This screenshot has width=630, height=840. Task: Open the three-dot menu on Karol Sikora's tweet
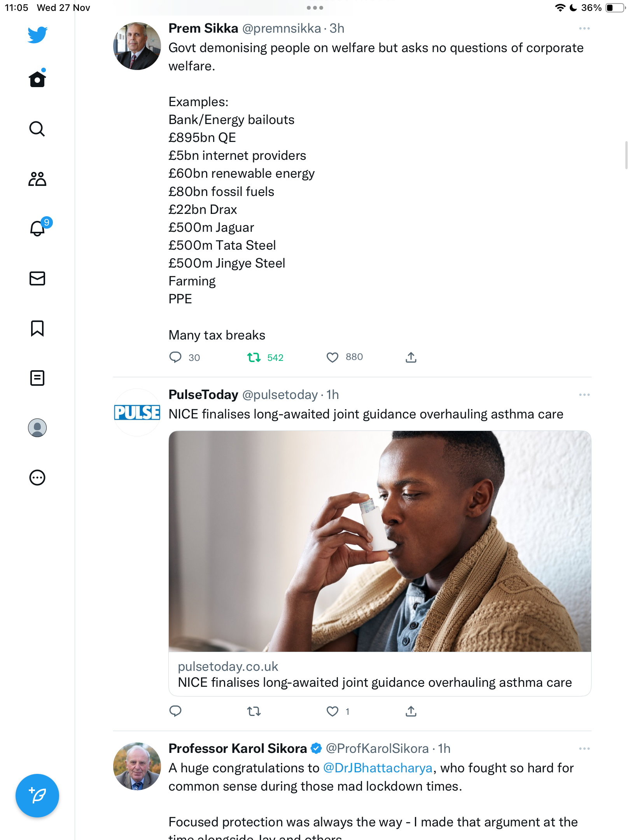pos(584,749)
